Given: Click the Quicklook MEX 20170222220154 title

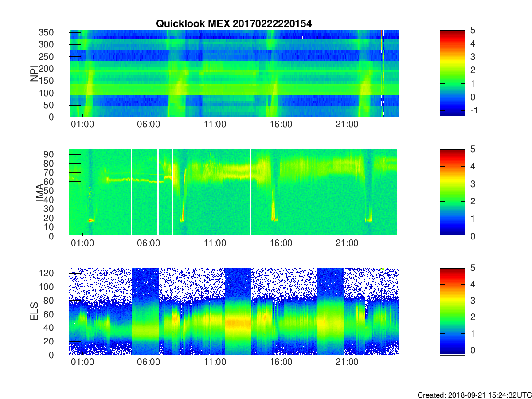Looking at the screenshot, I should [x=234, y=24].
